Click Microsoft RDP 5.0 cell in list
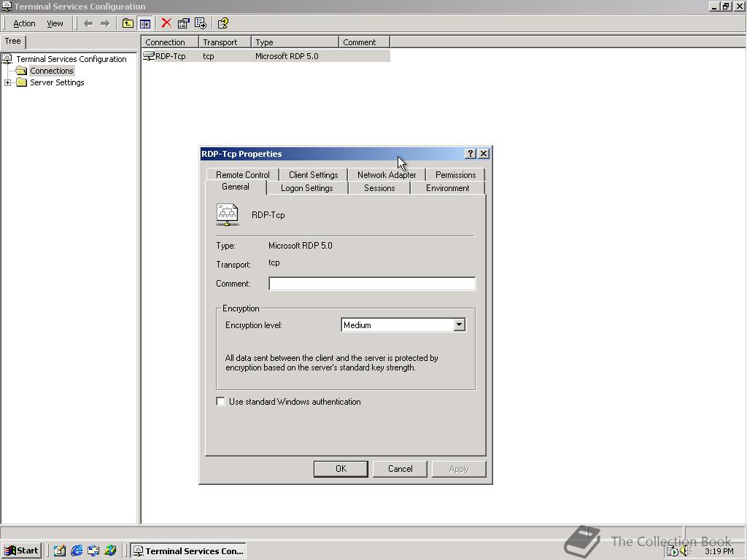The width and height of the screenshot is (747, 560). (287, 56)
